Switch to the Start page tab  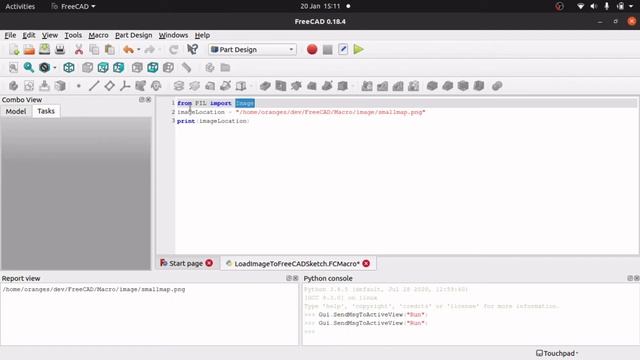186,263
